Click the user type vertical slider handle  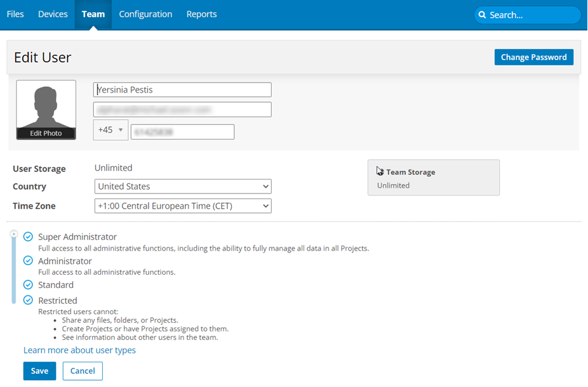click(x=14, y=235)
